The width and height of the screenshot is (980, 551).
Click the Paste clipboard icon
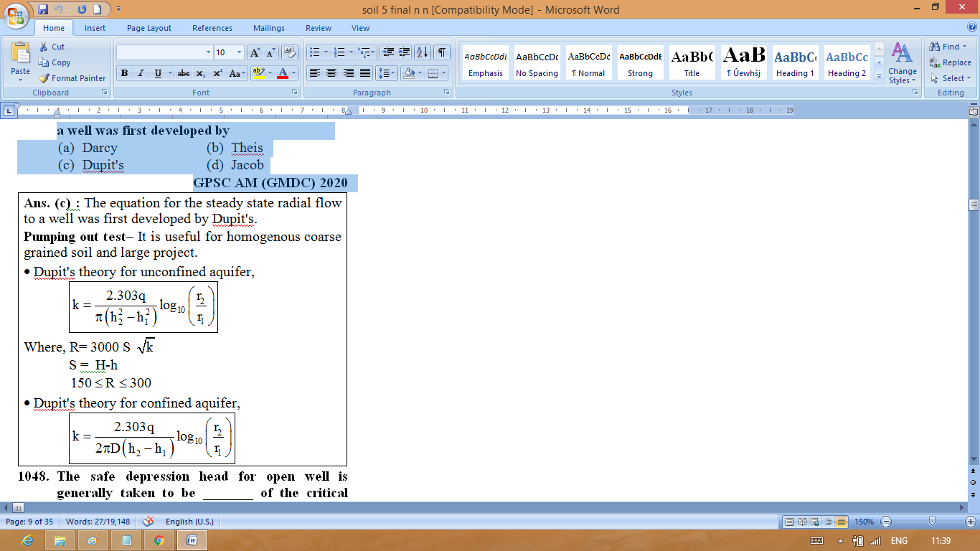point(20,54)
